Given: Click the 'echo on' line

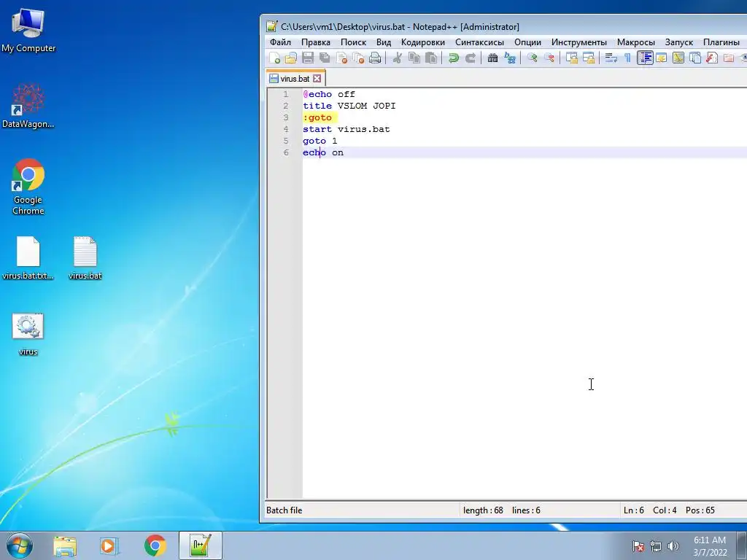Looking at the screenshot, I should click(x=323, y=152).
